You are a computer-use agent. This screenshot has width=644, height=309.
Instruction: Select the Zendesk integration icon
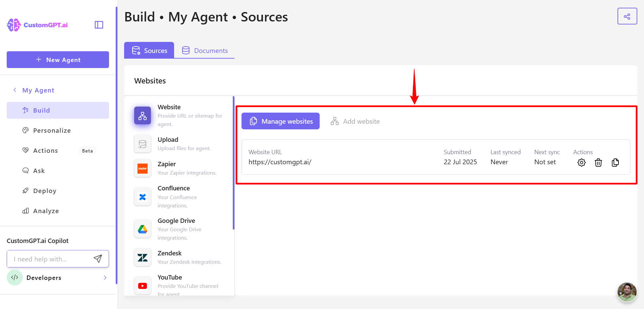143,257
